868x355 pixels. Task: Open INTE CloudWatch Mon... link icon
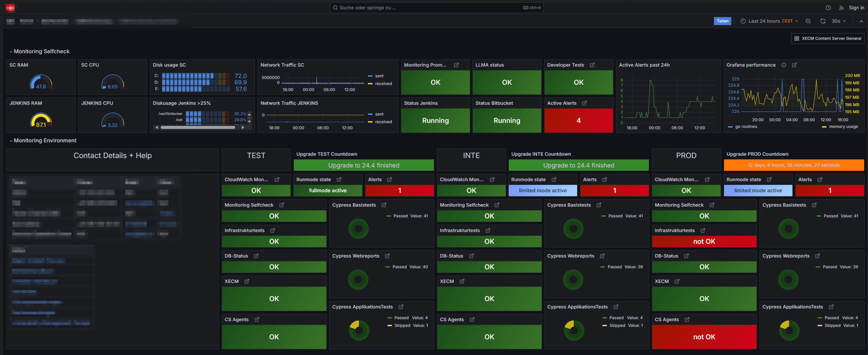click(x=492, y=180)
